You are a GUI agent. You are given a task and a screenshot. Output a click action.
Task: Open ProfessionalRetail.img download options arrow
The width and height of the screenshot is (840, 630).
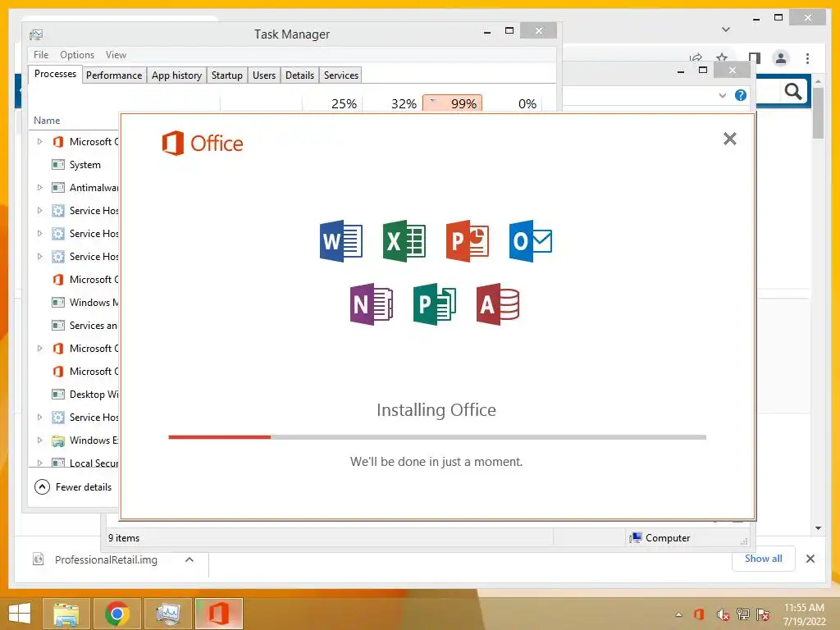click(x=189, y=559)
